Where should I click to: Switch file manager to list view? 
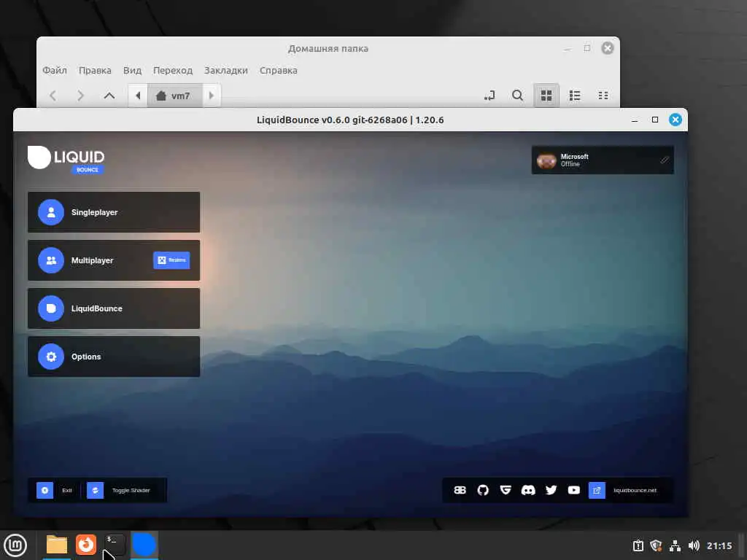(x=575, y=96)
